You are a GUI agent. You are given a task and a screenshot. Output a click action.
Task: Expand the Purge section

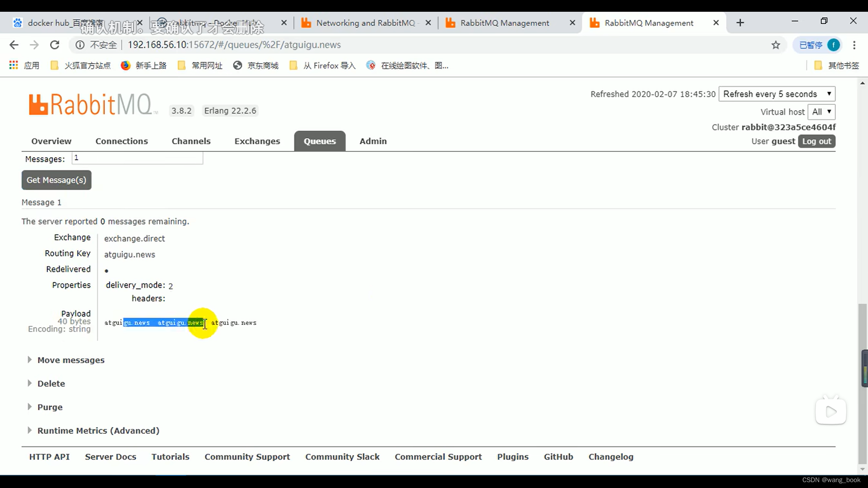pos(45,407)
